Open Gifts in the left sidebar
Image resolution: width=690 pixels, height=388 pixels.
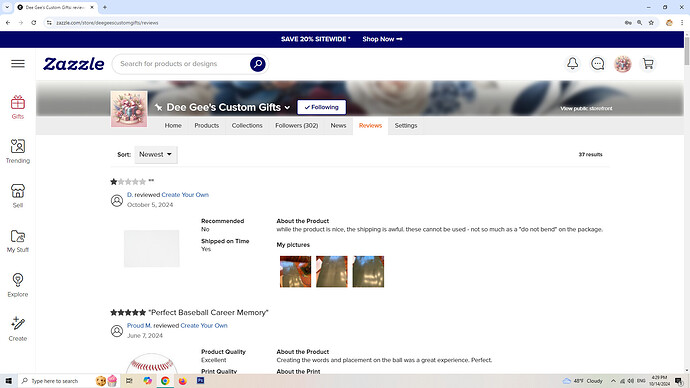[18, 107]
